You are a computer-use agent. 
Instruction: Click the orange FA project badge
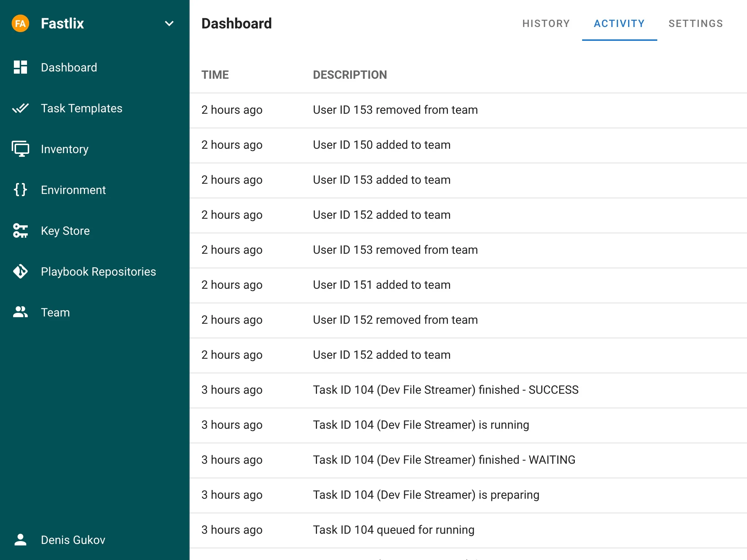click(x=20, y=24)
